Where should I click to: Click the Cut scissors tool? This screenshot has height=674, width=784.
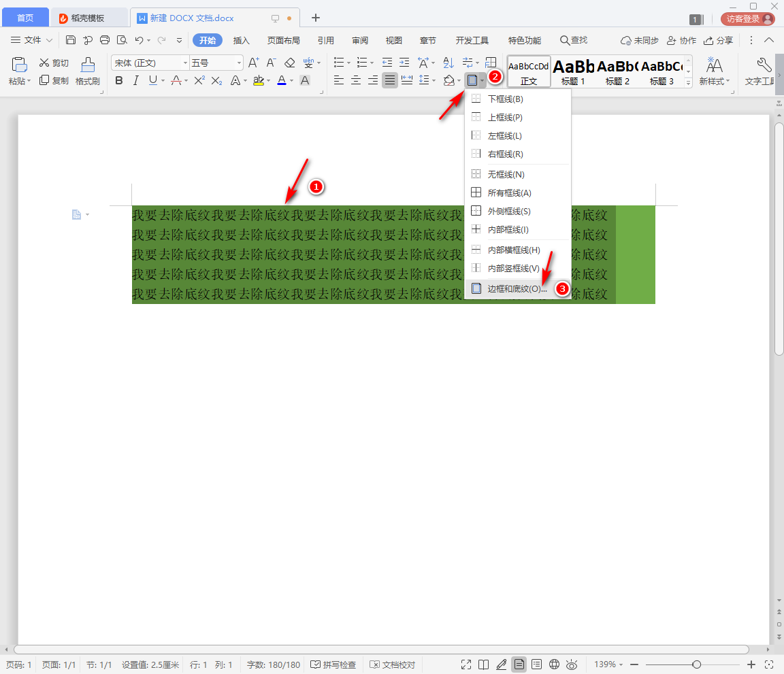point(54,63)
